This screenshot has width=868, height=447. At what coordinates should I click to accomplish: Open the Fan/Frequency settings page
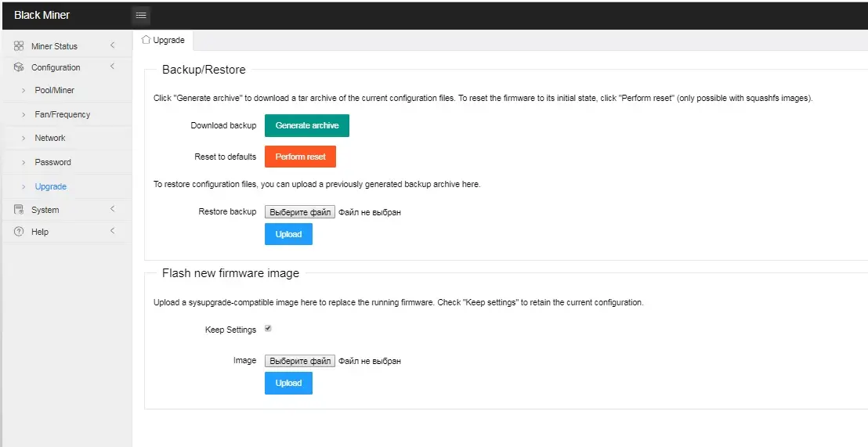pyautogui.click(x=62, y=114)
